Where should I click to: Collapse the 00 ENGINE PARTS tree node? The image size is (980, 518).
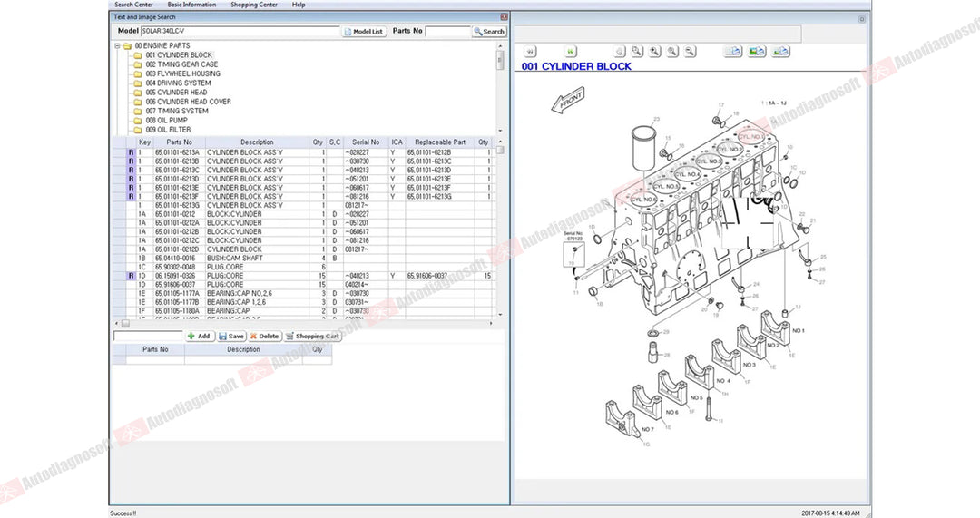tap(117, 45)
